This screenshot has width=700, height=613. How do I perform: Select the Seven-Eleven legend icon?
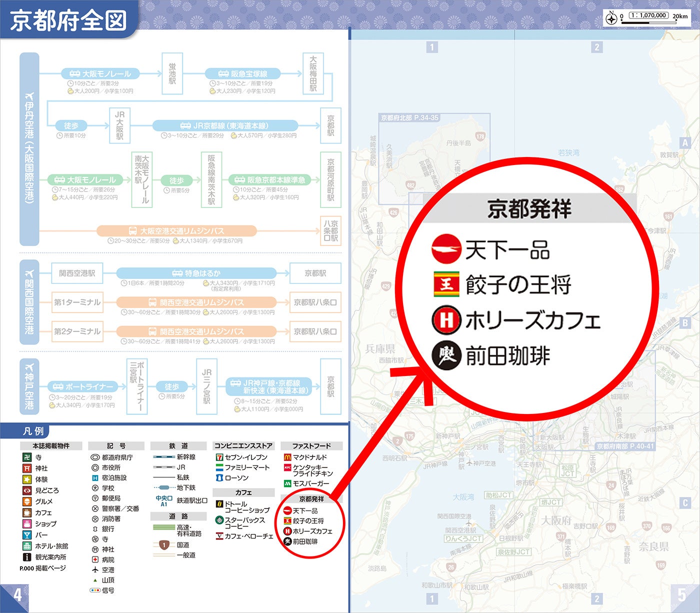[218, 457]
